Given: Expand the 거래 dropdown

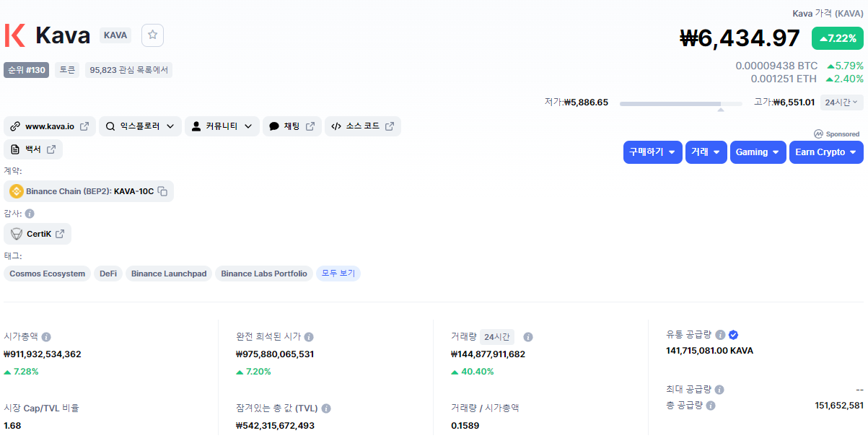Looking at the screenshot, I should coord(706,152).
